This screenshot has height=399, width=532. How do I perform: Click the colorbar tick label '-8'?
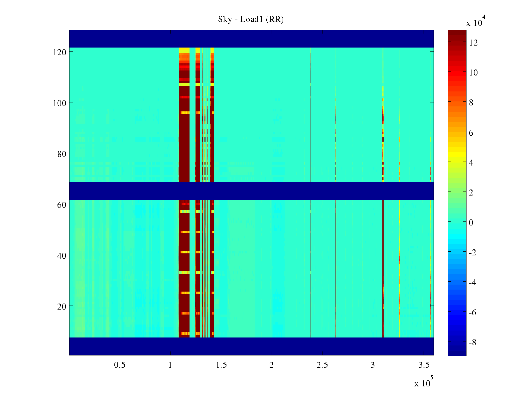point(472,342)
